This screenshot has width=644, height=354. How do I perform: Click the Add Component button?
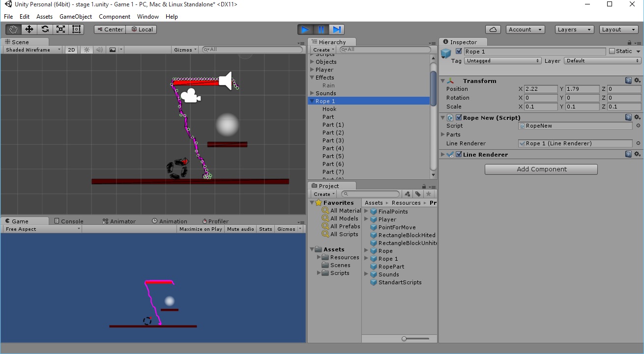[x=541, y=169]
